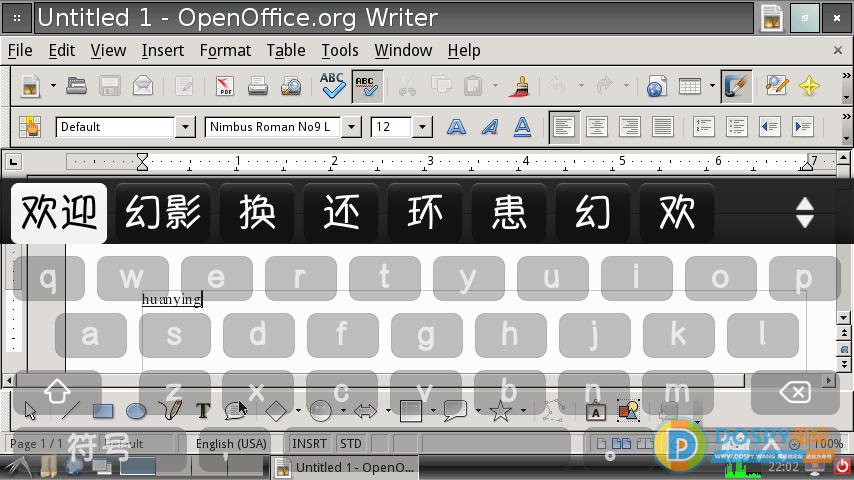Choose the 幻影 candidate word
Screen dimensions: 854x480
163,212
